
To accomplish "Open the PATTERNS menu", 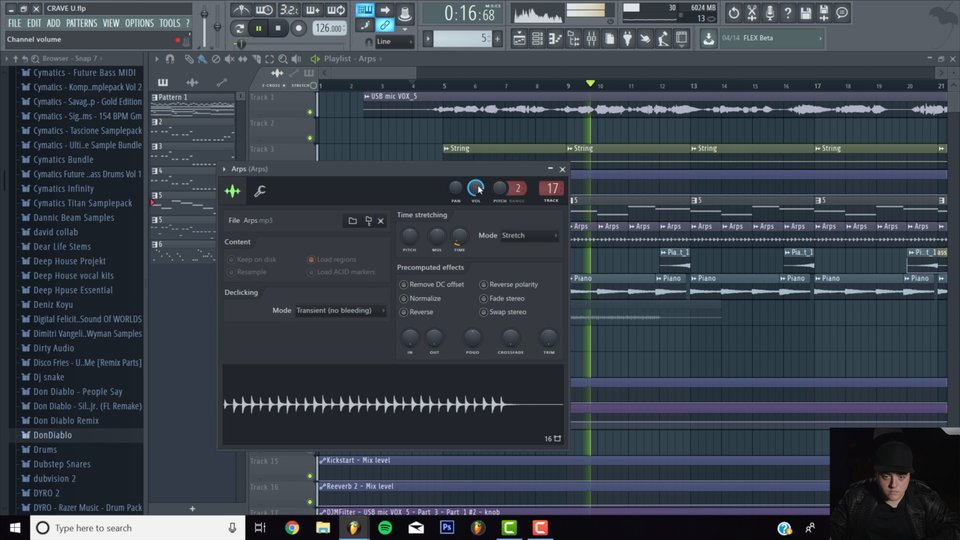I will [x=81, y=23].
